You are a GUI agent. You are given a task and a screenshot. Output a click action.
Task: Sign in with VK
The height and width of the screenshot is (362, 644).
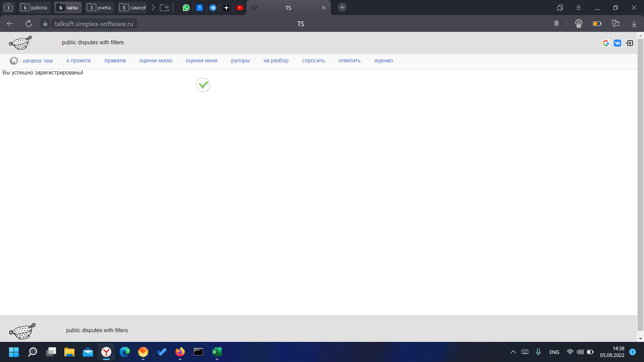tap(618, 43)
